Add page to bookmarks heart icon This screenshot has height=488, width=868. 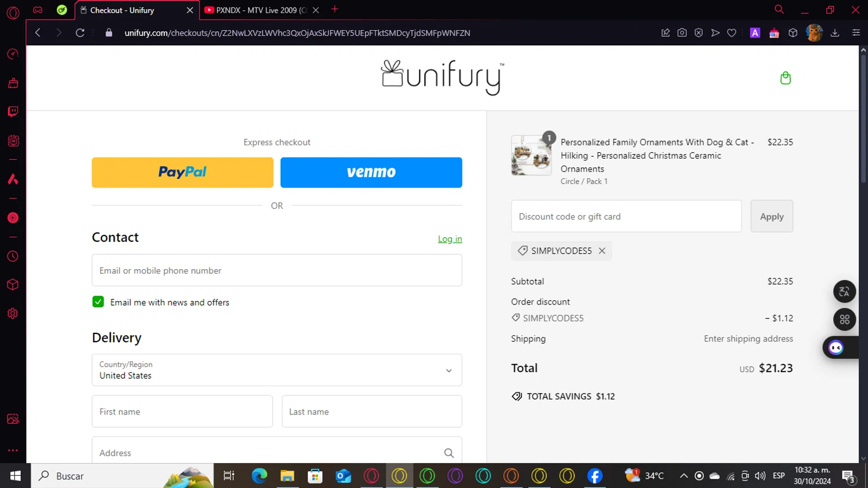tap(731, 33)
